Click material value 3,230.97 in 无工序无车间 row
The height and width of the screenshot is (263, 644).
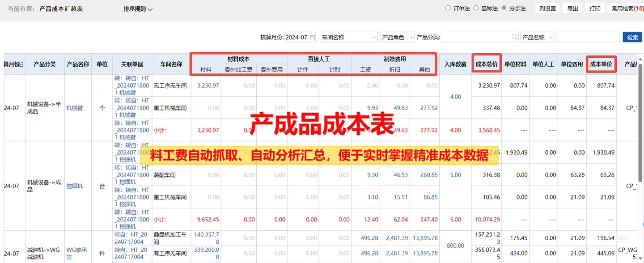[x=208, y=85]
